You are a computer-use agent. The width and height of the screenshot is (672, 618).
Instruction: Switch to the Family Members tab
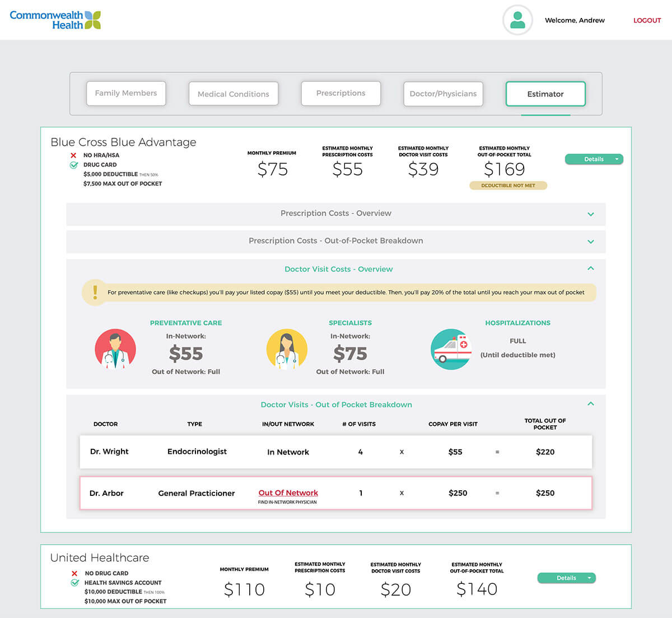pos(126,94)
